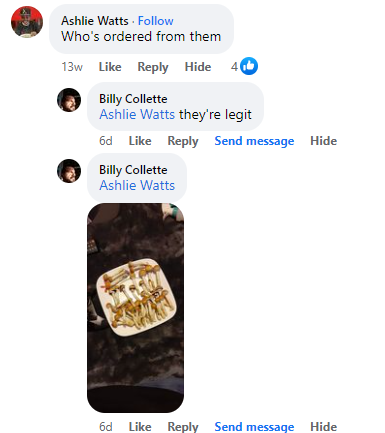Like Ashlie Watts' comment
The width and height of the screenshot is (385, 433).
pyautogui.click(x=110, y=67)
